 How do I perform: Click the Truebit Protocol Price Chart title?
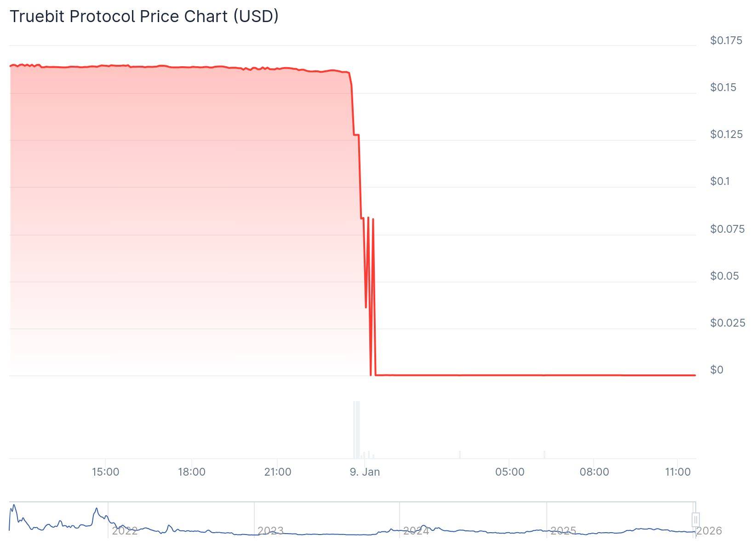144,17
